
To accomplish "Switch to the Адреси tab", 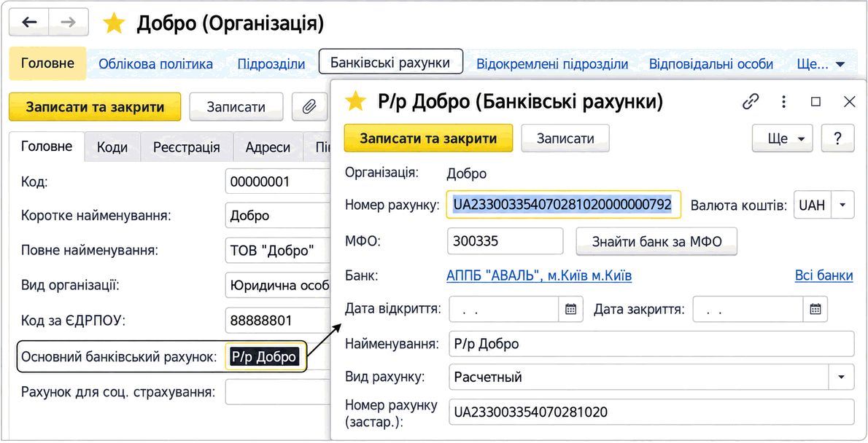I will [x=268, y=147].
